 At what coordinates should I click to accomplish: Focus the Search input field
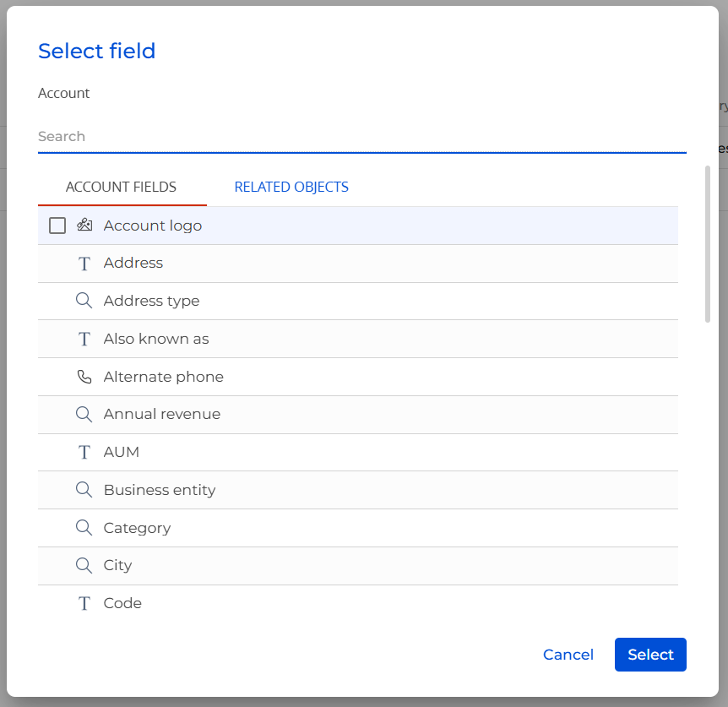pos(362,137)
